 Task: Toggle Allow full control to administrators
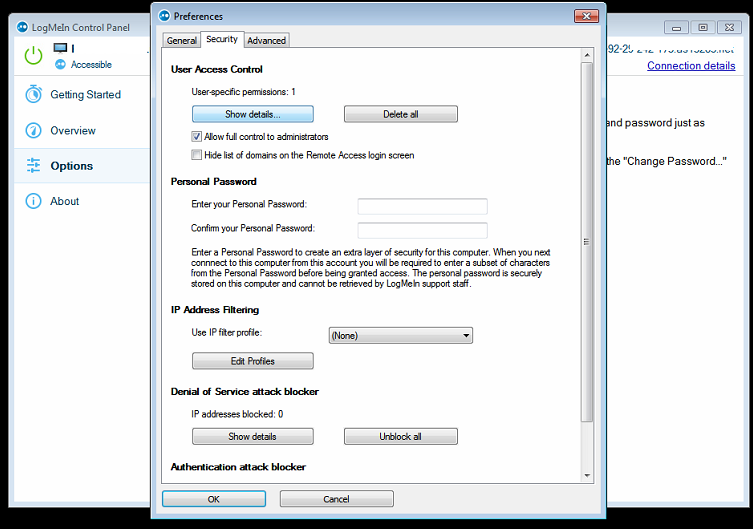(196, 137)
